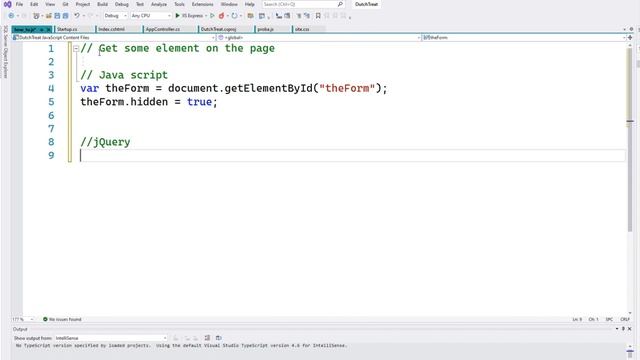Click the split editor plus icon
The width and height of the screenshot is (640, 360).
click(630, 37)
